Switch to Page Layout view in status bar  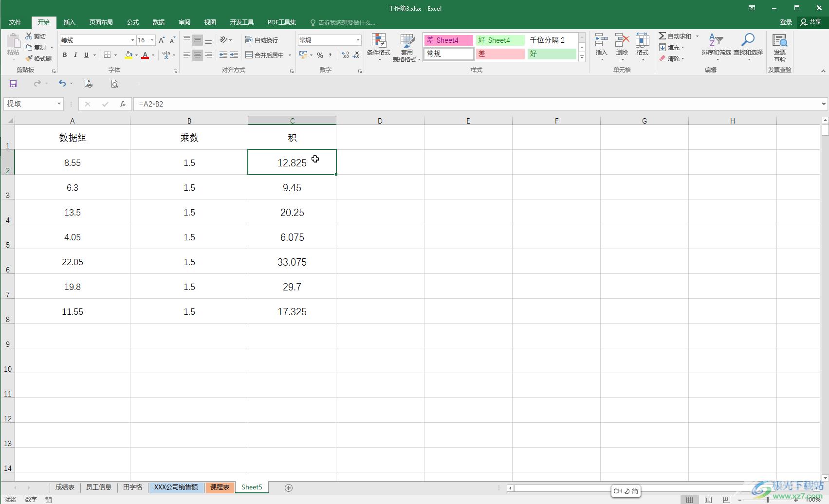point(708,500)
